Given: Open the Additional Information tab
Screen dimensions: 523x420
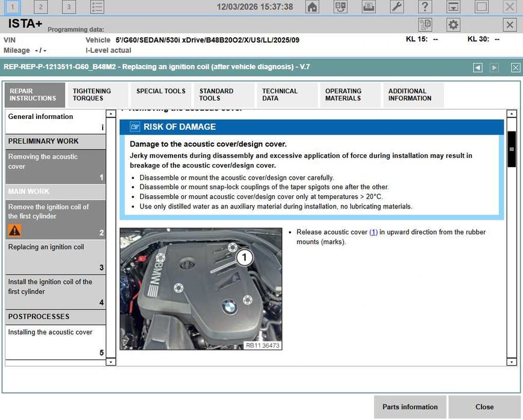Looking at the screenshot, I should click(413, 95).
